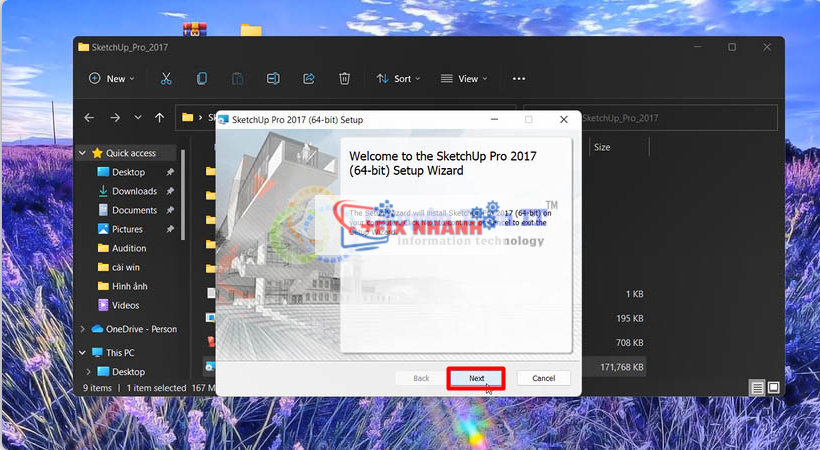The width and height of the screenshot is (820, 450).
Task: Close the SketchUp Pro 2017 Setup dialog
Action: (564, 120)
